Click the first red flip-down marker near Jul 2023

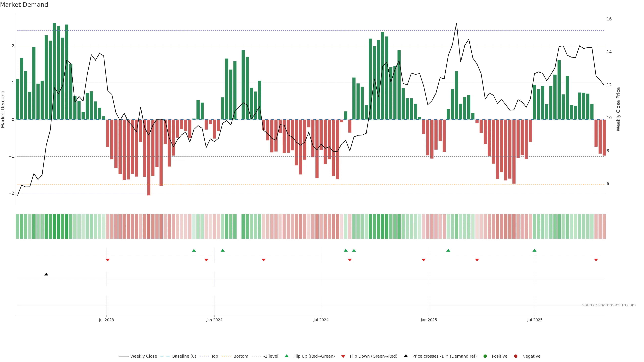tap(108, 260)
